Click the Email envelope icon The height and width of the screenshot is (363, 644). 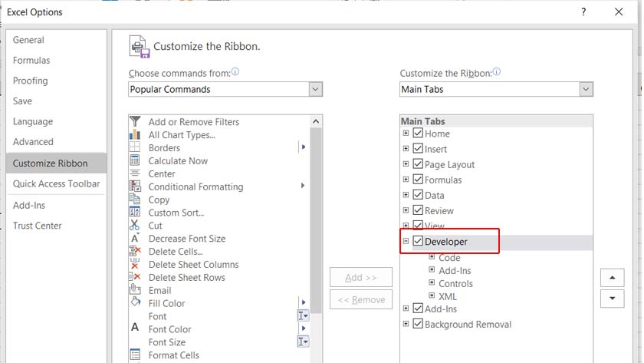[135, 289]
